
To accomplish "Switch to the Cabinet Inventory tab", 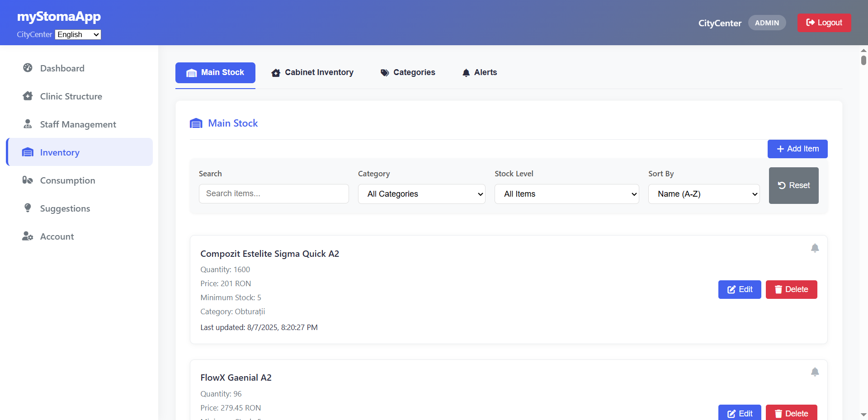I will pyautogui.click(x=312, y=72).
